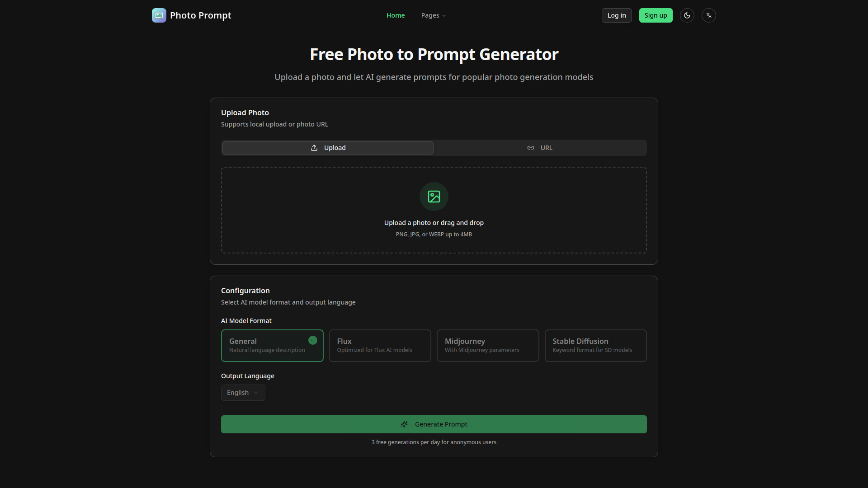868x488 pixels.
Task: Click the Generate Prompt button
Action: 434,424
